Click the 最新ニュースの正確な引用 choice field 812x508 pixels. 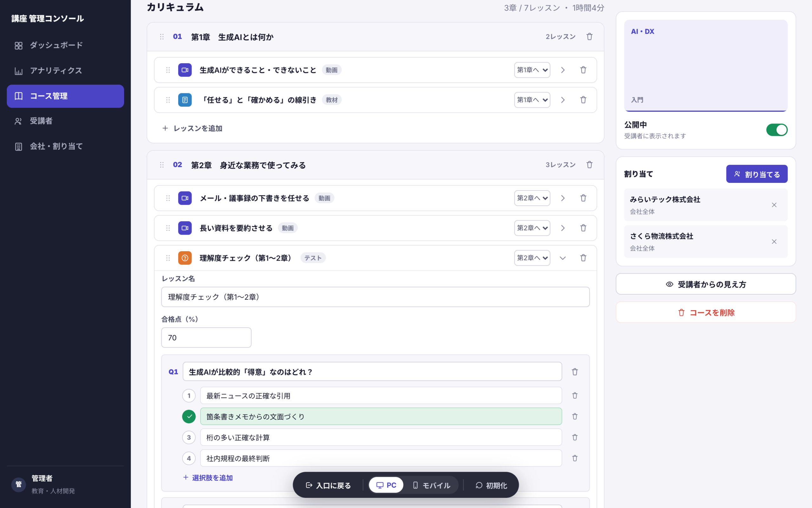tap(381, 396)
